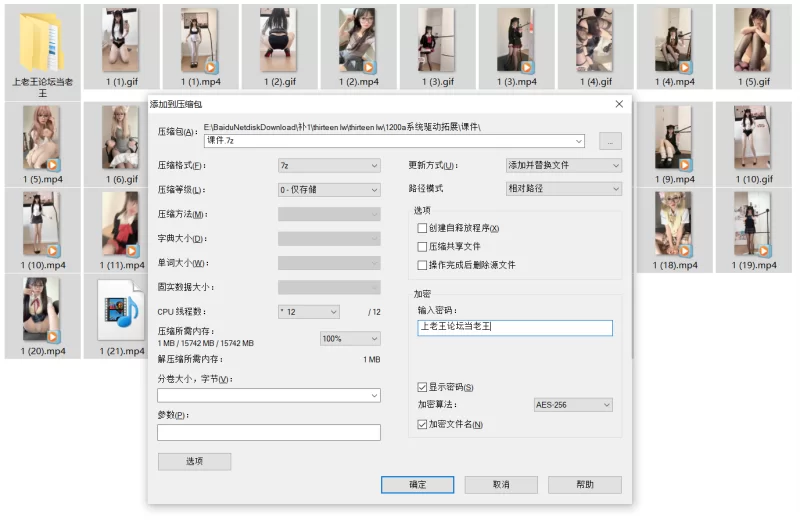Click the 1 (5).gif file thumbnail
This screenshot has height=522, width=800.
tap(751, 42)
